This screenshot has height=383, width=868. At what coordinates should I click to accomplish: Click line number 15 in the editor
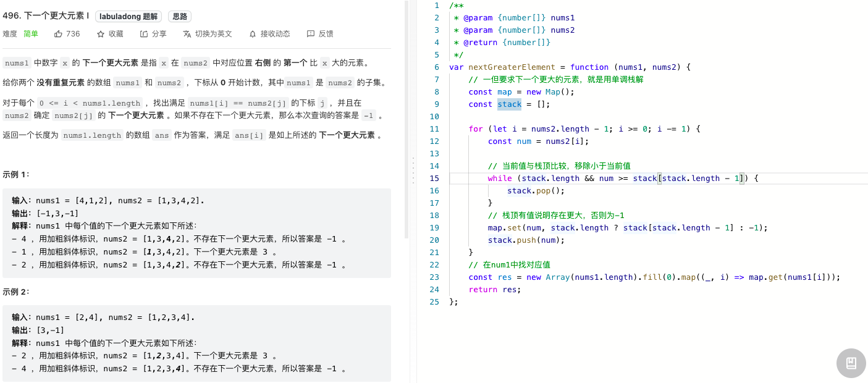[434, 179]
